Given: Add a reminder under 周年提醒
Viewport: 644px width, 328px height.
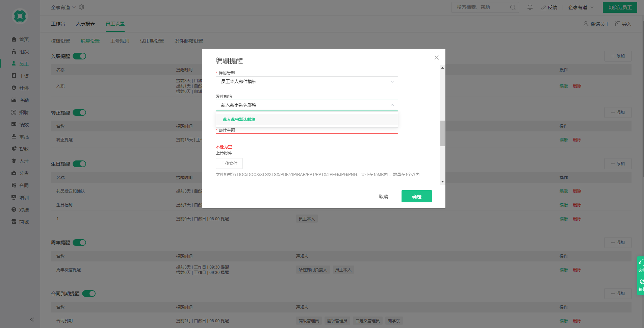Looking at the screenshot, I should pos(618,243).
